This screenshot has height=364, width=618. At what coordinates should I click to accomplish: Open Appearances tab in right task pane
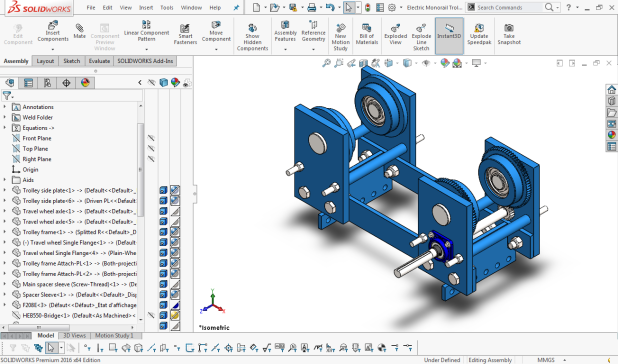611,135
